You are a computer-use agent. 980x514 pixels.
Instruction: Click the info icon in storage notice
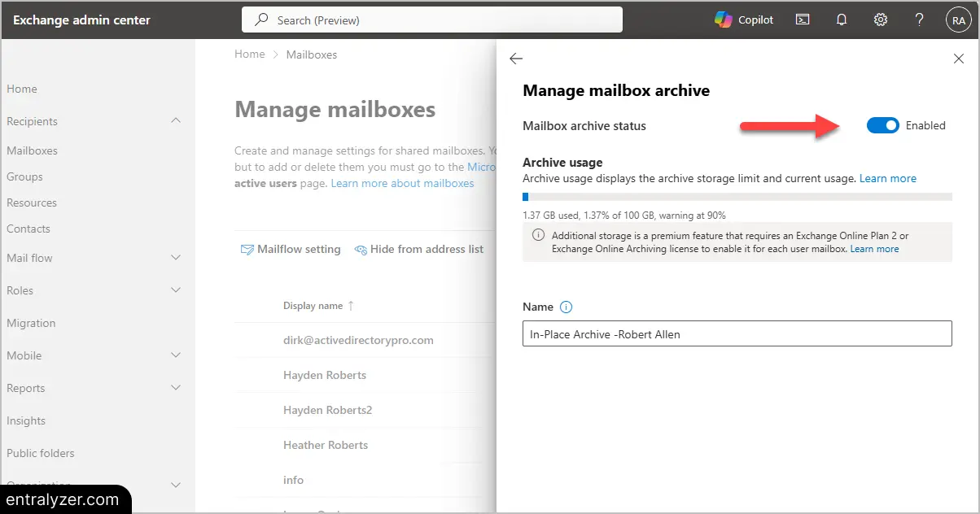click(538, 235)
